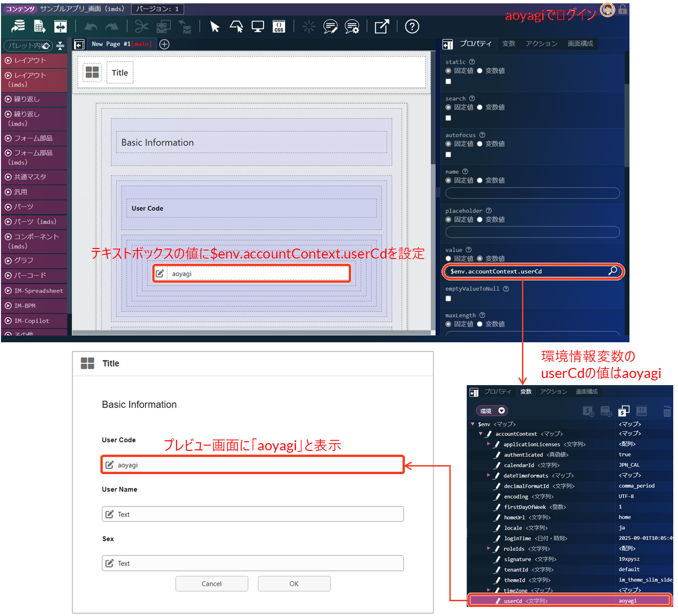This screenshot has width=678, height=616.
Task: Switch to the アクション tab
Action: coord(541,44)
